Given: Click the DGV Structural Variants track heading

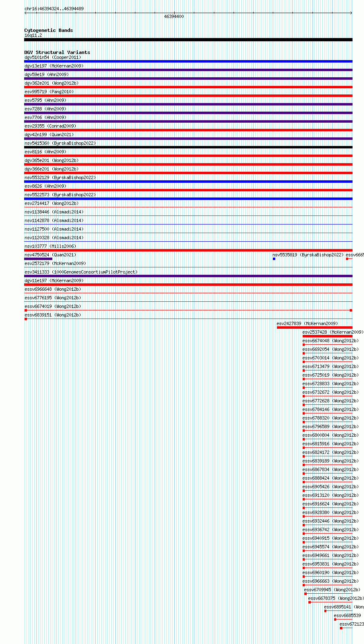Looking at the screenshot, I should coord(57,52).
